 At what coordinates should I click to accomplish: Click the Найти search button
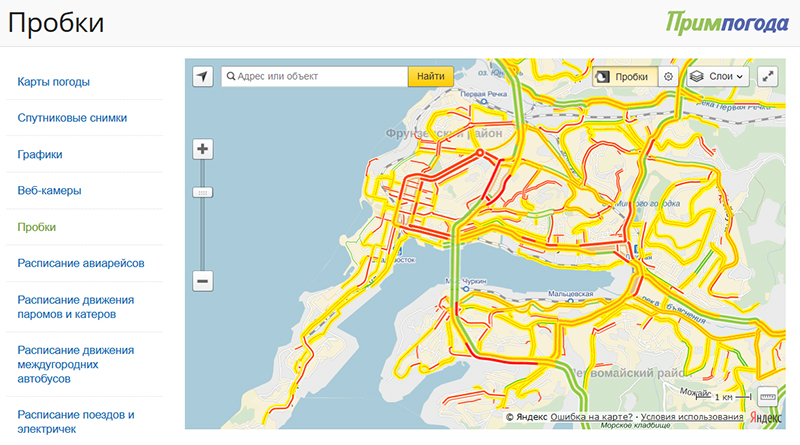coord(431,76)
